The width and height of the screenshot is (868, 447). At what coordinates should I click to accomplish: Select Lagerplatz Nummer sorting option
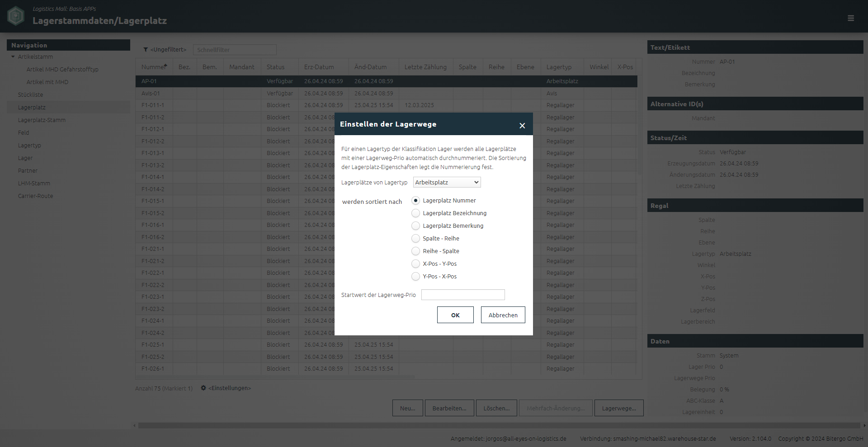(415, 201)
